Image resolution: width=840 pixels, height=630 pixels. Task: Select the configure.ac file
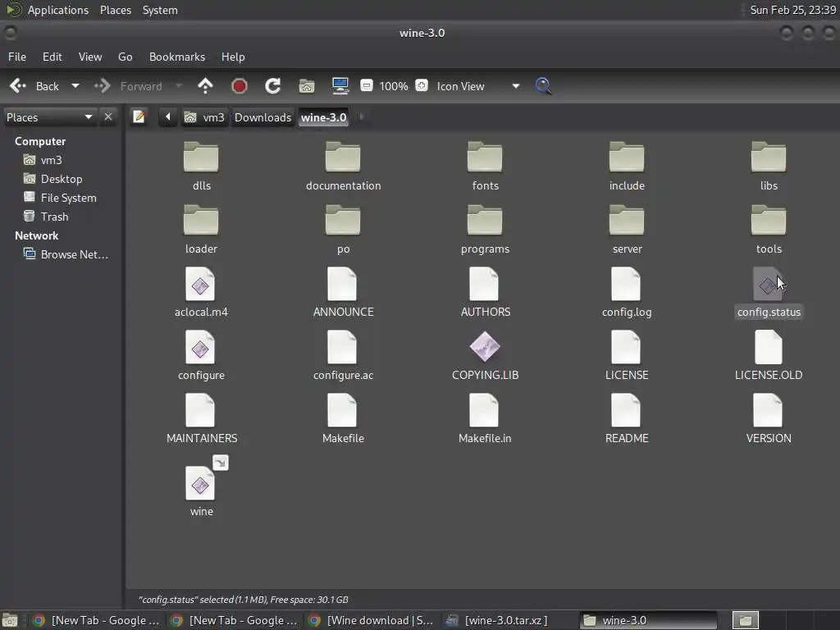[x=343, y=356]
